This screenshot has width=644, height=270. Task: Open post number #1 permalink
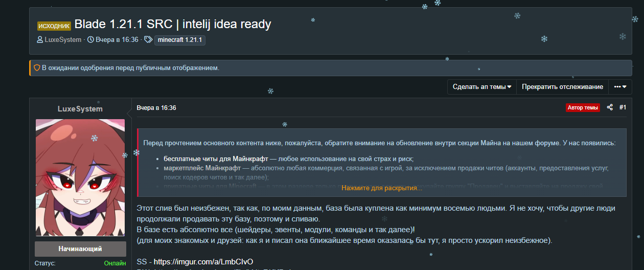point(623,107)
